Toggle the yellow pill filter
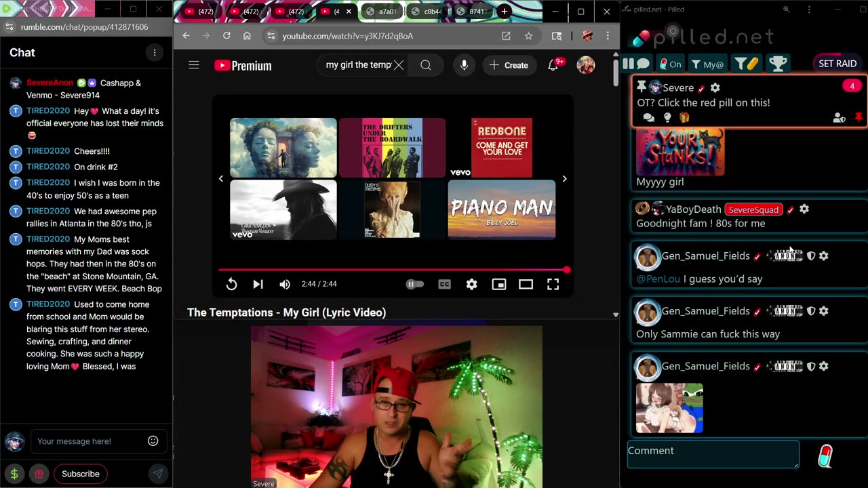The width and height of the screenshot is (868, 488). pos(746,64)
